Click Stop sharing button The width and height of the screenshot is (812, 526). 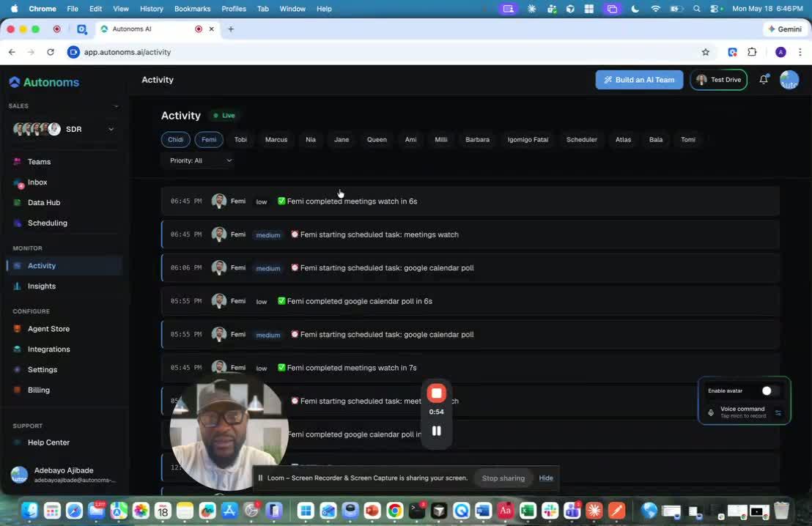point(503,478)
